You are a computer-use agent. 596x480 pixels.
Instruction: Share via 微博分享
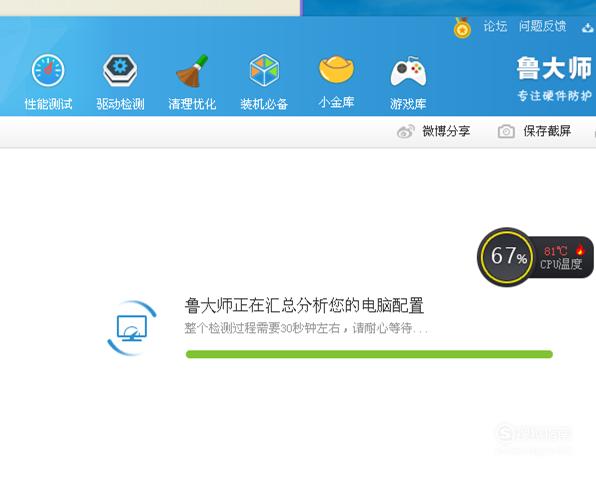(446, 131)
